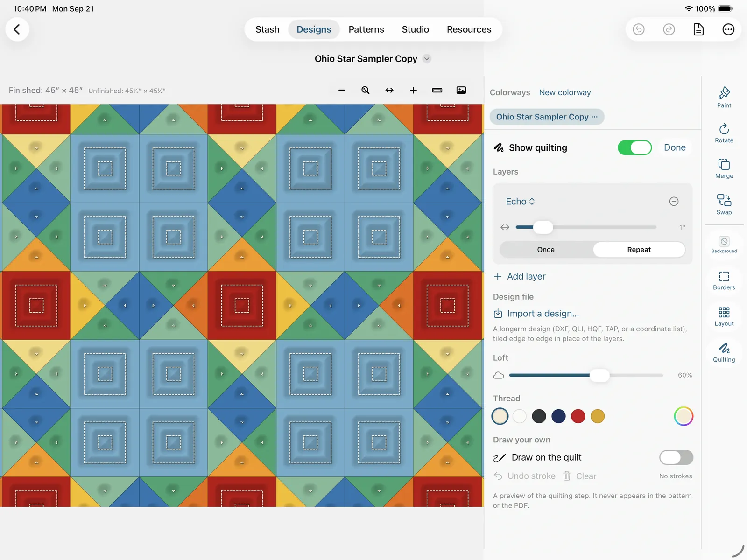Open the document page icon
Viewport: 747px width, 560px height.
click(698, 29)
